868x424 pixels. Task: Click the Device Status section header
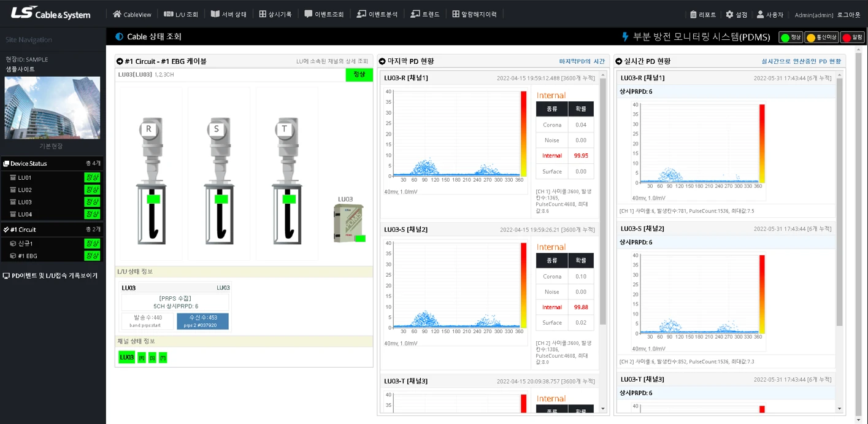coord(53,163)
